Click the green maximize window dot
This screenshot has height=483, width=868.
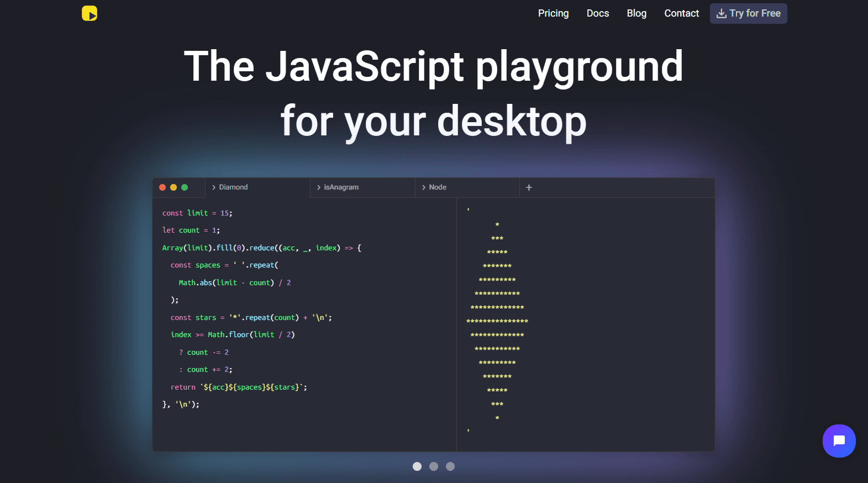pyautogui.click(x=185, y=187)
